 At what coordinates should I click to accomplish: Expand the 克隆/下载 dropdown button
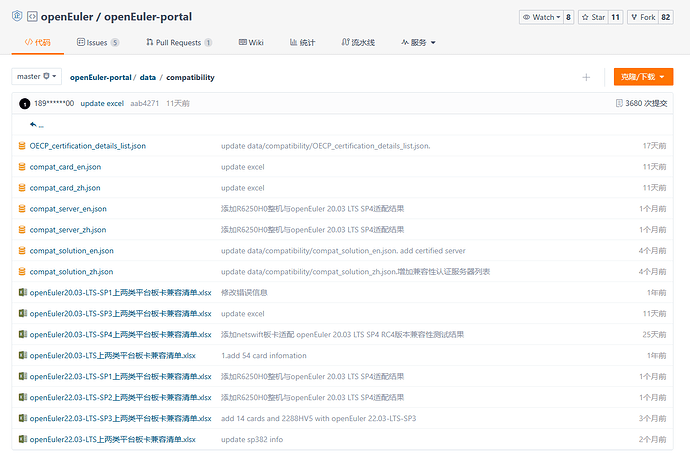pyautogui.click(x=643, y=77)
